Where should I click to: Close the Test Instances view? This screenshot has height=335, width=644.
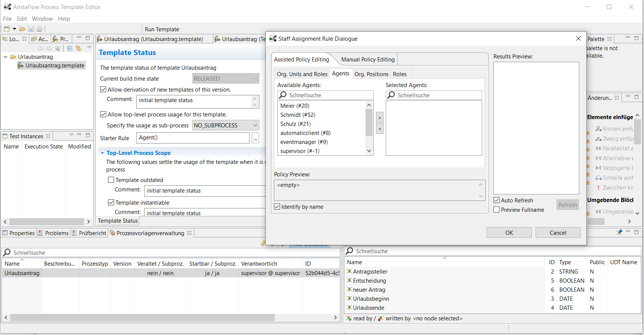48,136
